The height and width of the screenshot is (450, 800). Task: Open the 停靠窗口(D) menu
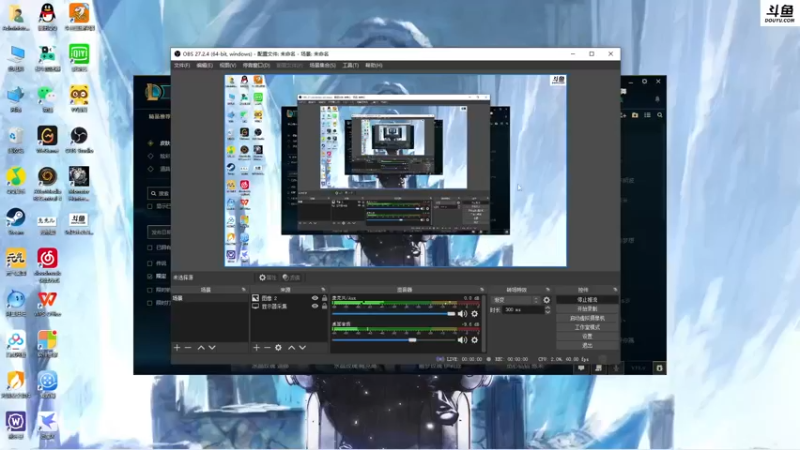click(256, 65)
